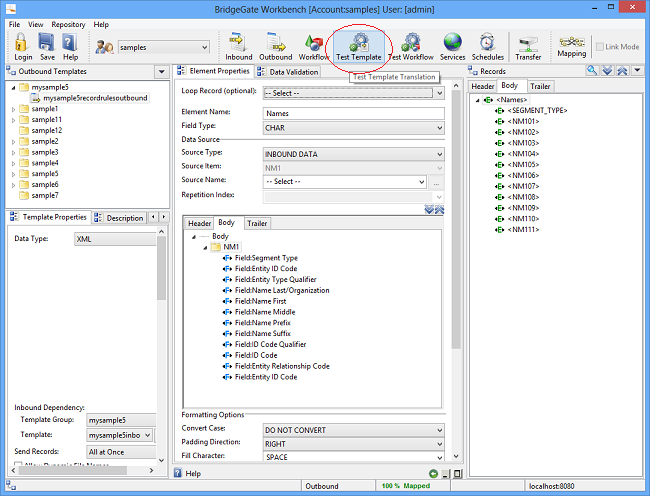This screenshot has height=496, width=650.
Task: Collapse the Names node in Records
Action: (477, 100)
